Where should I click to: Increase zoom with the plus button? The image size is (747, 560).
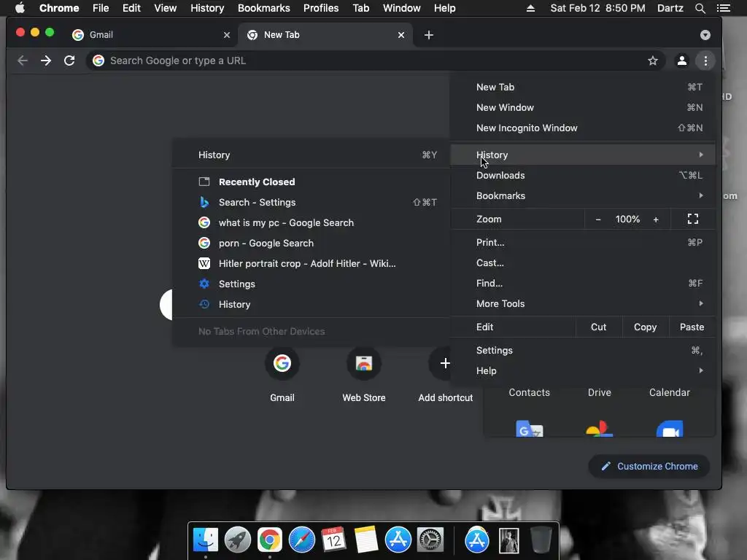pyautogui.click(x=656, y=219)
